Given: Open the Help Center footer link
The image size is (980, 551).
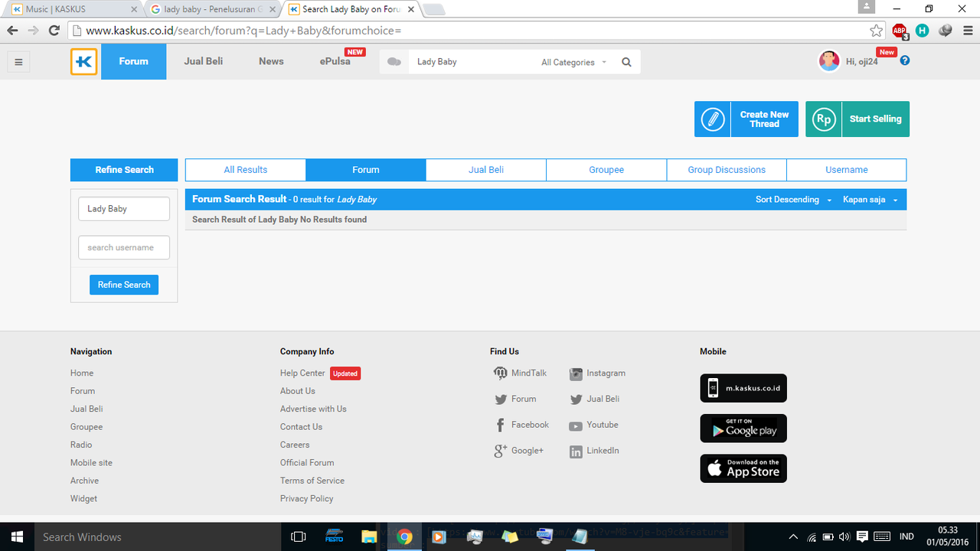Looking at the screenshot, I should tap(302, 373).
